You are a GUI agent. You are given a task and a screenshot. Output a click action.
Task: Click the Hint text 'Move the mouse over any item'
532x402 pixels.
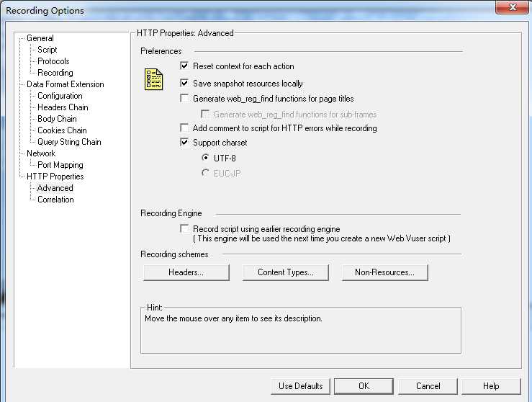coord(233,318)
